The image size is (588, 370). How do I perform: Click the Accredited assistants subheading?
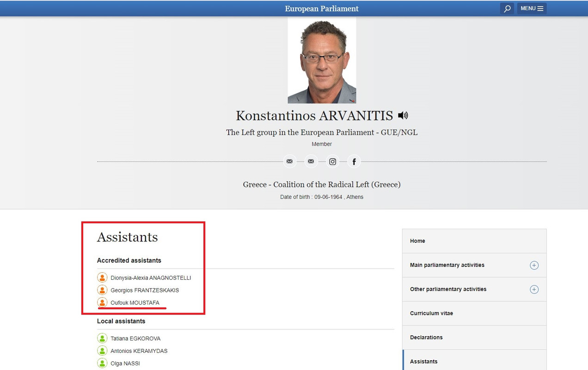pos(129,260)
